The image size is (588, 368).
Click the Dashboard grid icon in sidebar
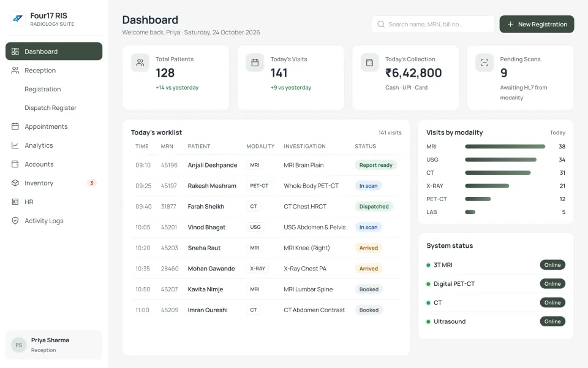[x=15, y=52]
